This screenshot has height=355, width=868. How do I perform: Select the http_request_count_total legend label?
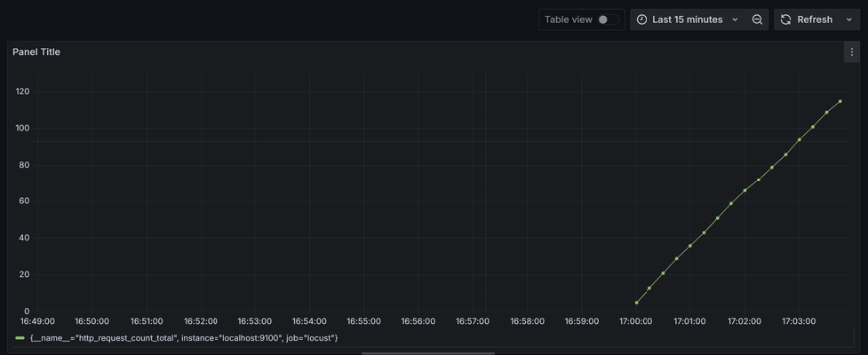pyautogui.click(x=184, y=338)
